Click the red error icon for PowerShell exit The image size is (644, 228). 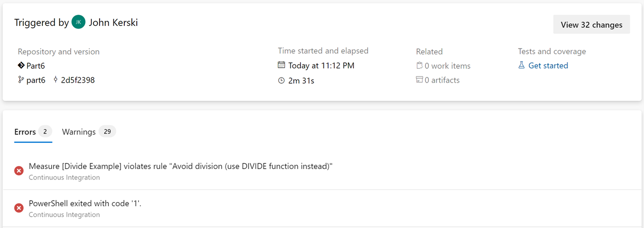19,208
